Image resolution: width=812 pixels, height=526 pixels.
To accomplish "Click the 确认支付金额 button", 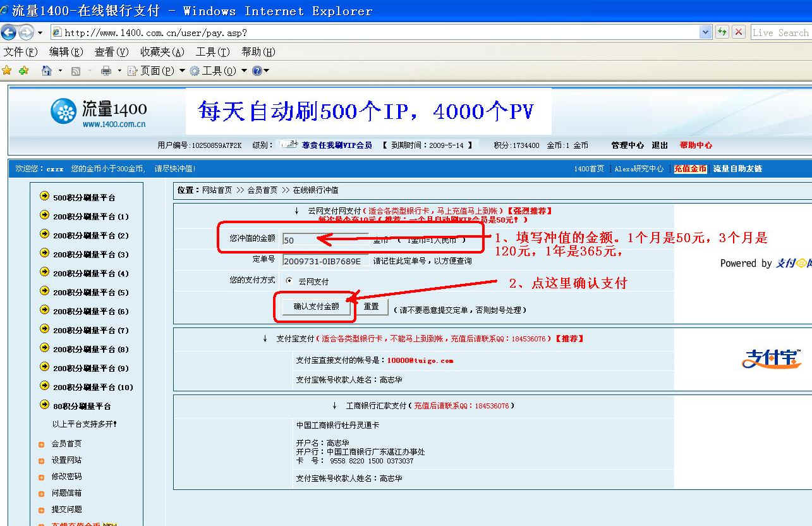I will click(x=317, y=307).
